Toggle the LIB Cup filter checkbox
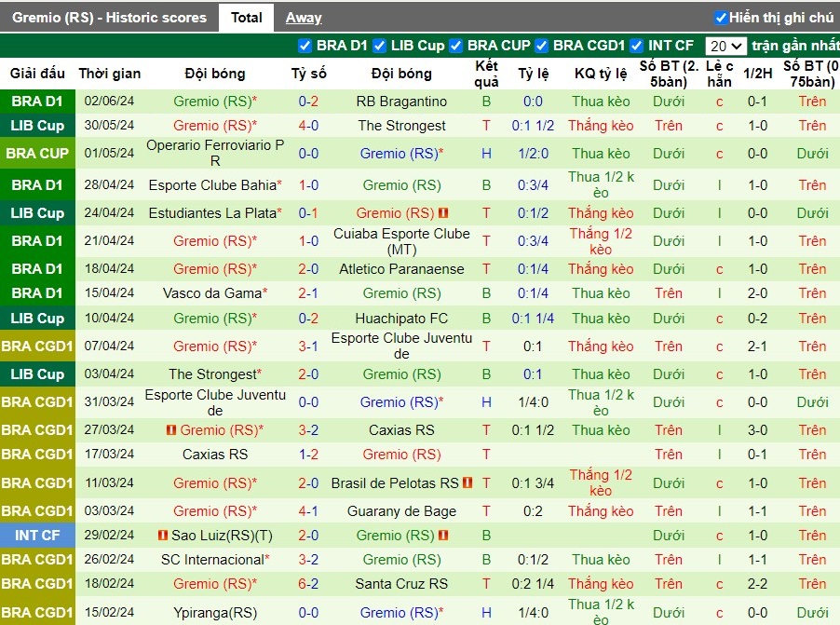Image resolution: width=840 pixels, height=625 pixels. pos(379,46)
